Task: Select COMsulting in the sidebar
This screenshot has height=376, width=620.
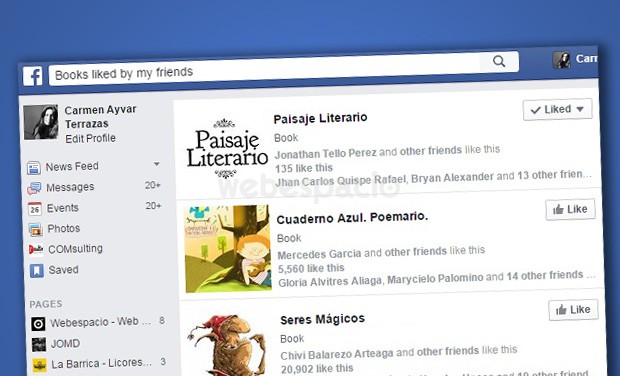Action: [x=75, y=249]
